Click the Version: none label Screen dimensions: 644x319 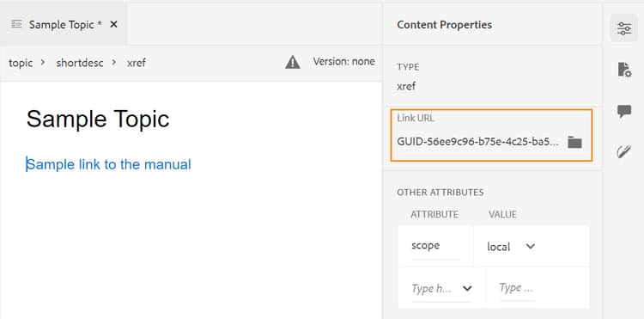(343, 62)
